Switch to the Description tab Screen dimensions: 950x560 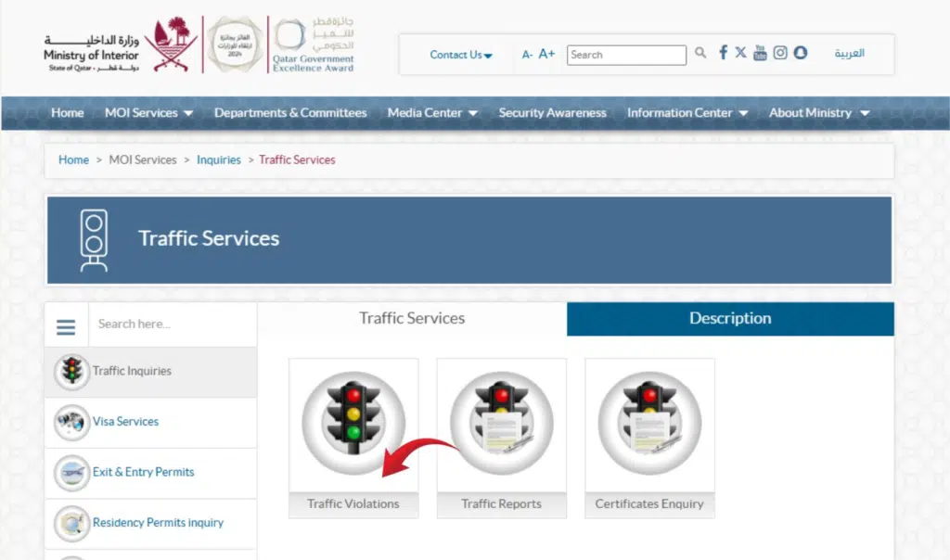click(729, 318)
